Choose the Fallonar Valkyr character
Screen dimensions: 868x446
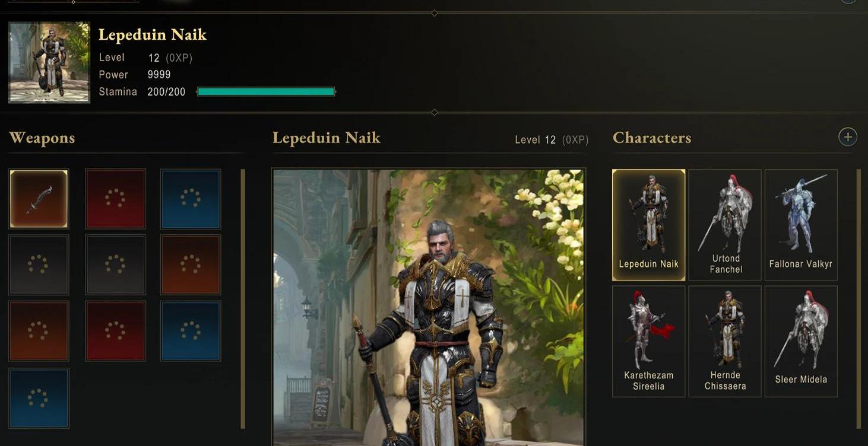[801, 225]
